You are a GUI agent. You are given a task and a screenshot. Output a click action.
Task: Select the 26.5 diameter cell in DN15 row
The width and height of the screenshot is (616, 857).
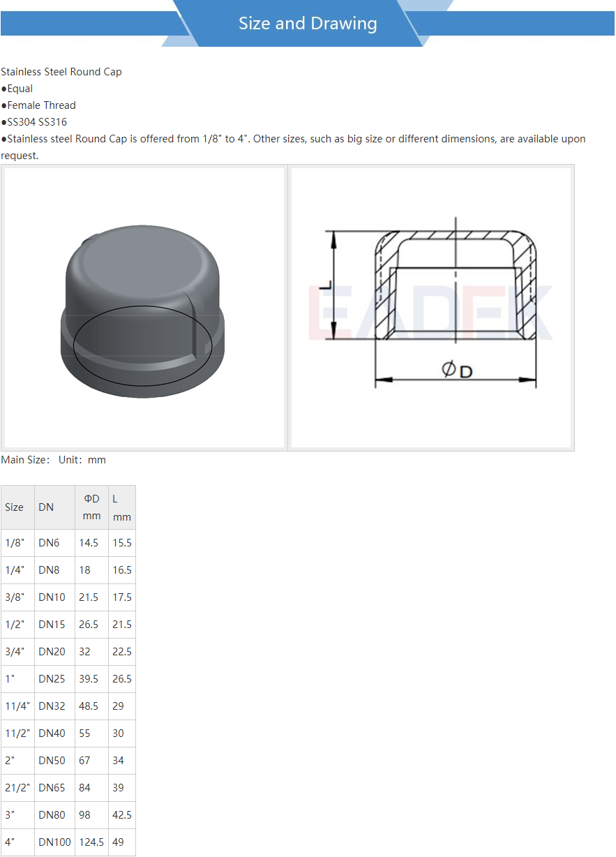click(x=92, y=625)
